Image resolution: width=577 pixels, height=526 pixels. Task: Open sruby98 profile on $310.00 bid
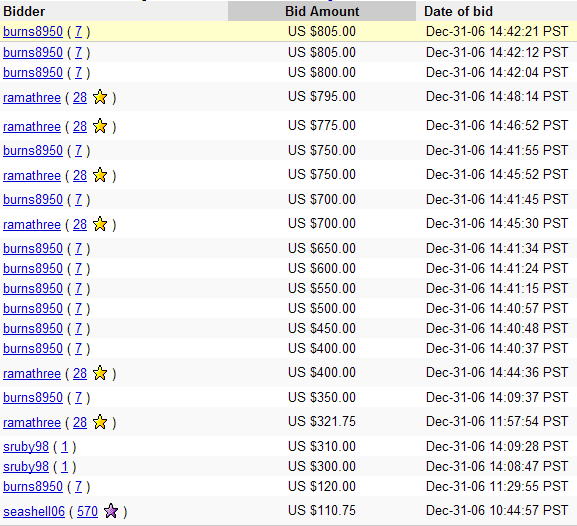(26, 447)
